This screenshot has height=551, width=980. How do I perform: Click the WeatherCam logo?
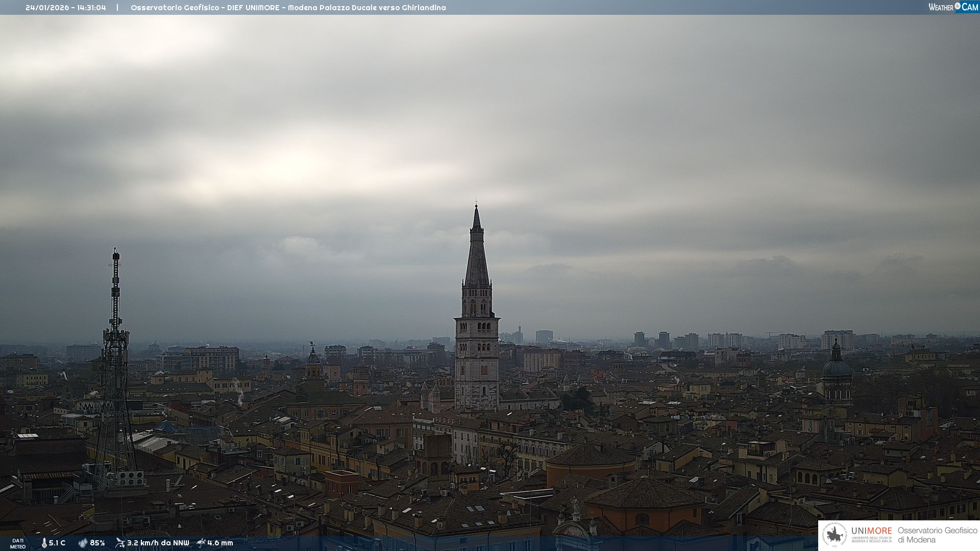click(x=953, y=7)
